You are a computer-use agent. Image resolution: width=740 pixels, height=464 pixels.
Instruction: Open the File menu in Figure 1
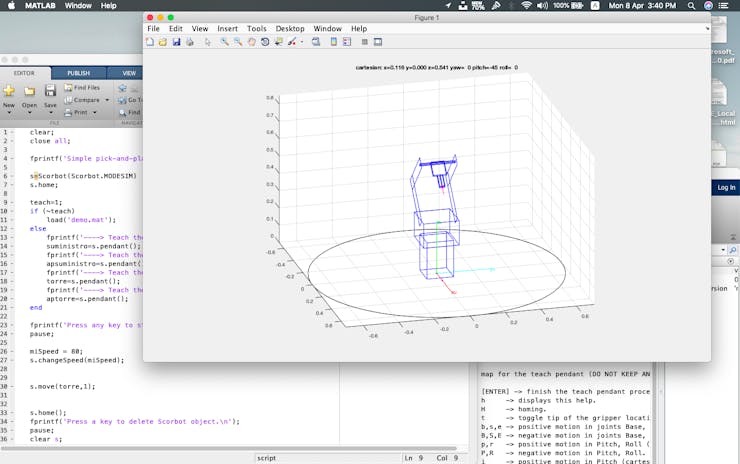[x=153, y=29]
